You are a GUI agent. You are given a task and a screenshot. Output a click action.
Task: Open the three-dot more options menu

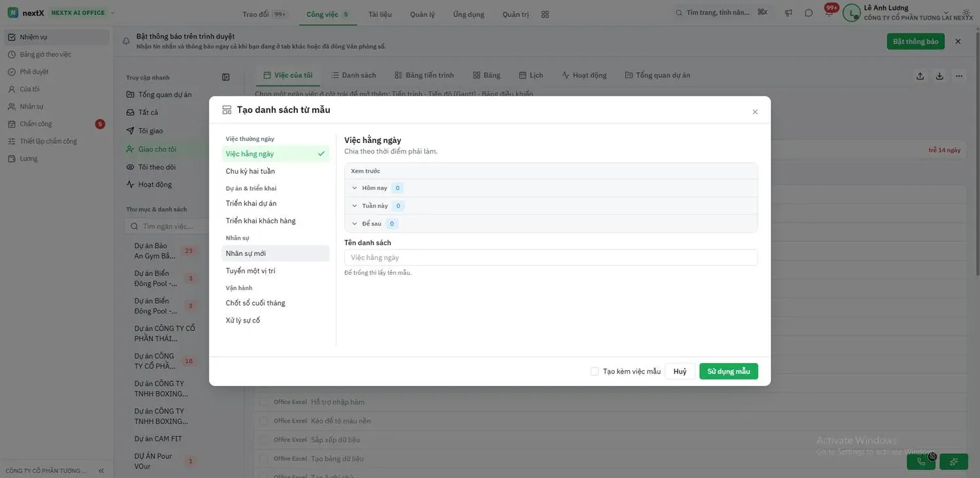959,76
